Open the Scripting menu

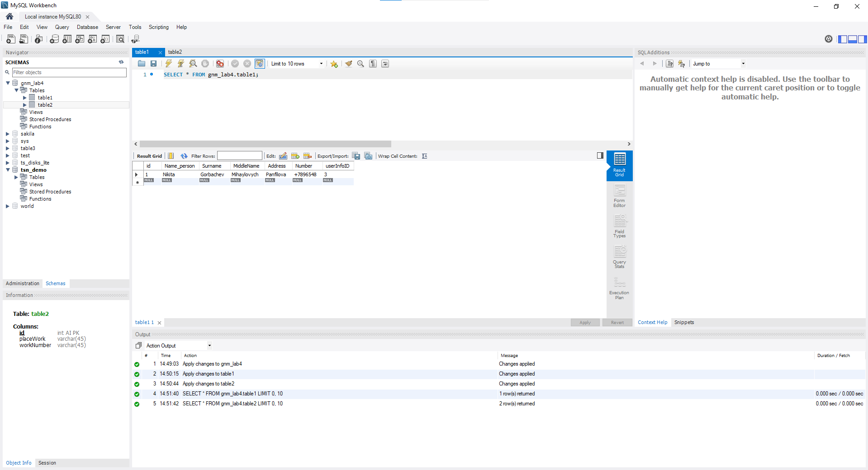[x=159, y=27]
